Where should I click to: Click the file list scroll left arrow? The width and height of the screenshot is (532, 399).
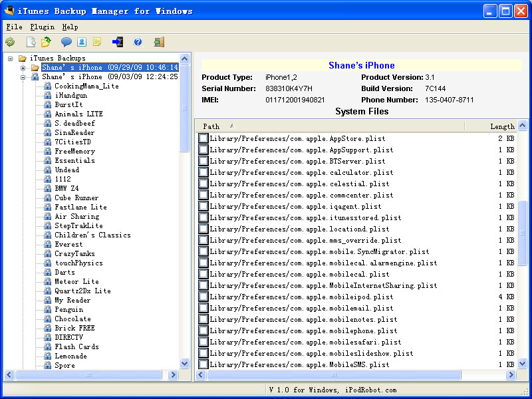pyautogui.click(x=201, y=375)
